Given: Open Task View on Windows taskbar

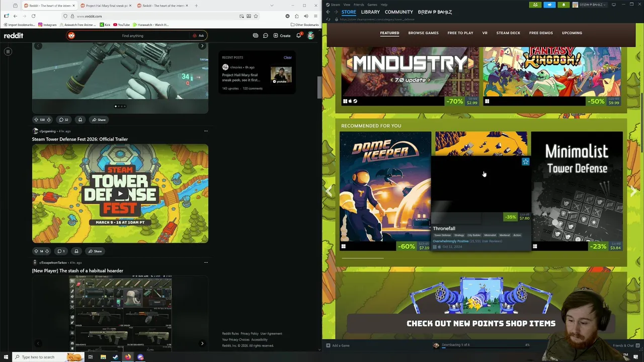Looking at the screenshot, I should tap(90, 357).
